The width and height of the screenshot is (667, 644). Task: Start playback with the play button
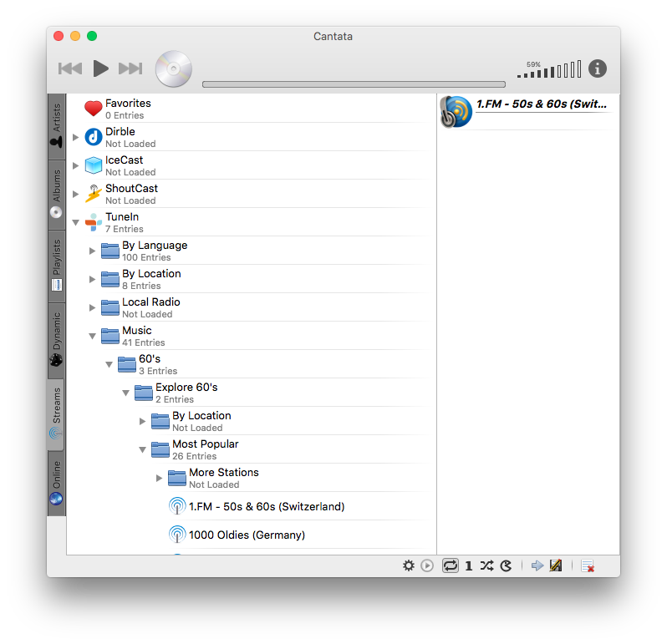coord(101,68)
